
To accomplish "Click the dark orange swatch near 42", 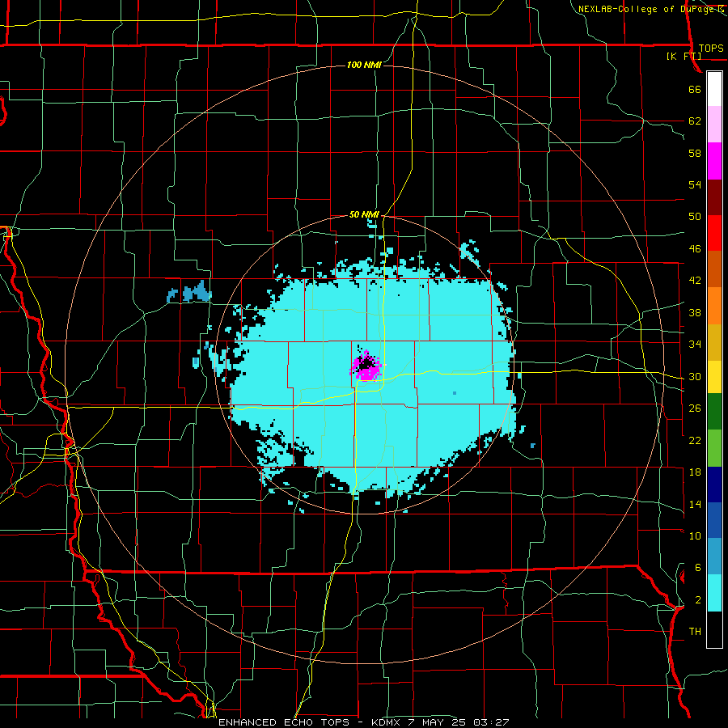I will pyautogui.click(x=714, y=269).
